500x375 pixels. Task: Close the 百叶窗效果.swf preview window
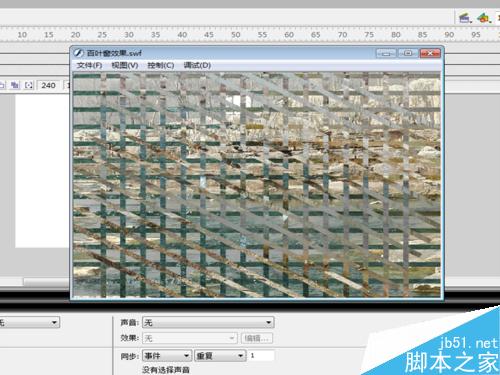coord(430,53)
